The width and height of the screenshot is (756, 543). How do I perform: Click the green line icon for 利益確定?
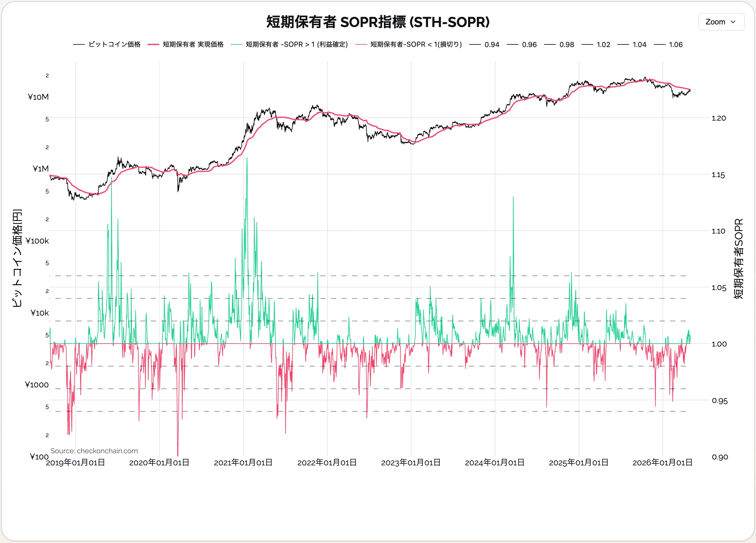(x=236, y=44)
